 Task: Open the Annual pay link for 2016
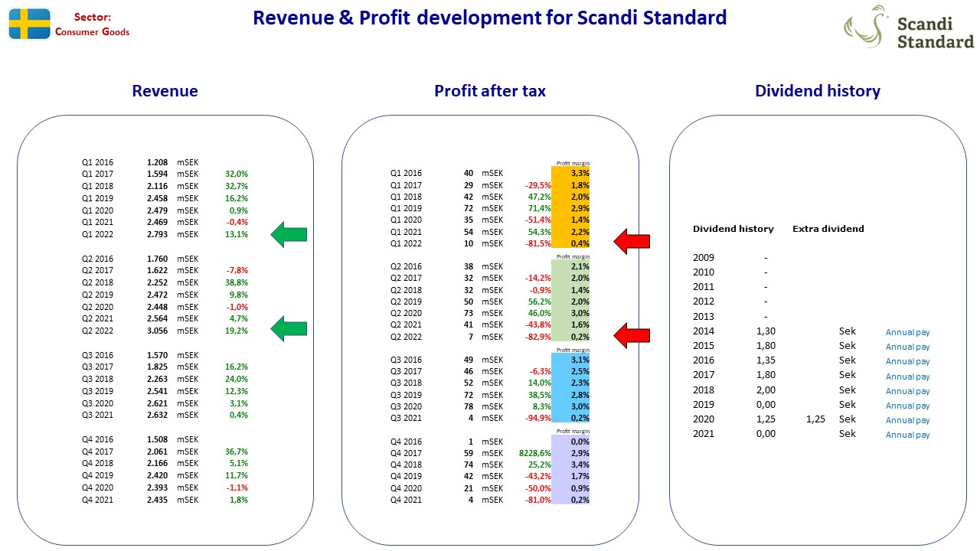[908, 361]
